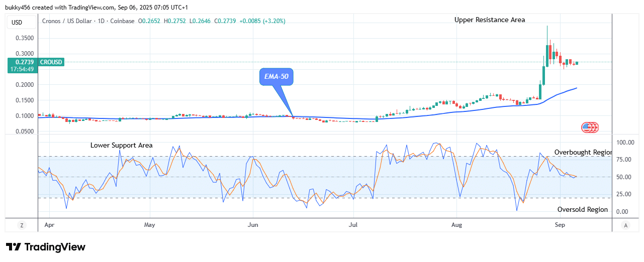Click the May date label
Image resolution: width=644 pixels, height=262 pixels.
[149, 224]
